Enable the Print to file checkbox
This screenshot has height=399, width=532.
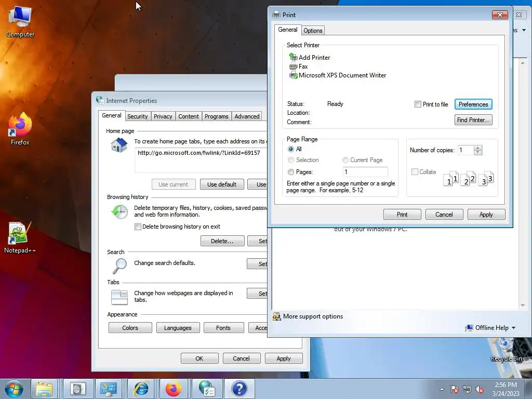coord(418,104)
